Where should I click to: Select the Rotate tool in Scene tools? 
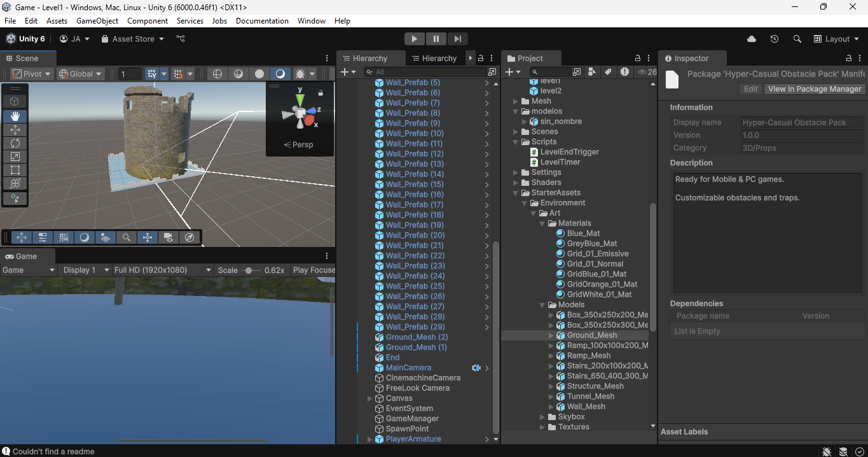(15, 143)
